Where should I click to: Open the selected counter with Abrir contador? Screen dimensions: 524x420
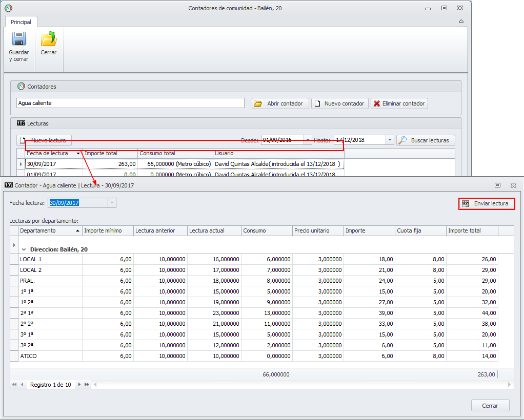coord(280,103)
